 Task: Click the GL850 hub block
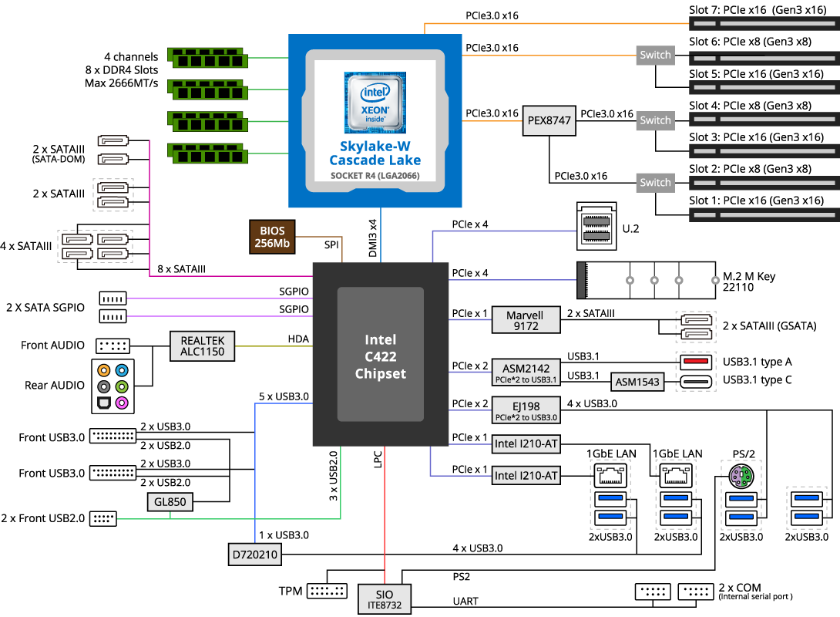pos(170,502)
